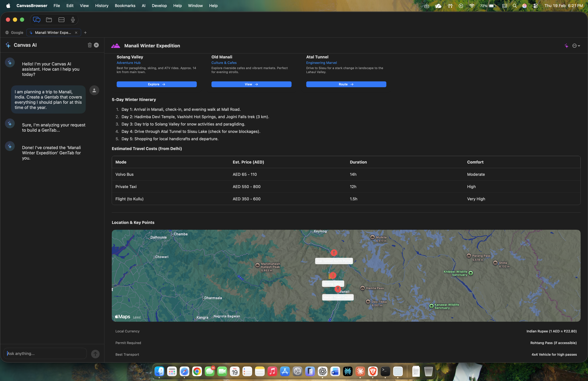Open split view via the card icon

[61, 20]
